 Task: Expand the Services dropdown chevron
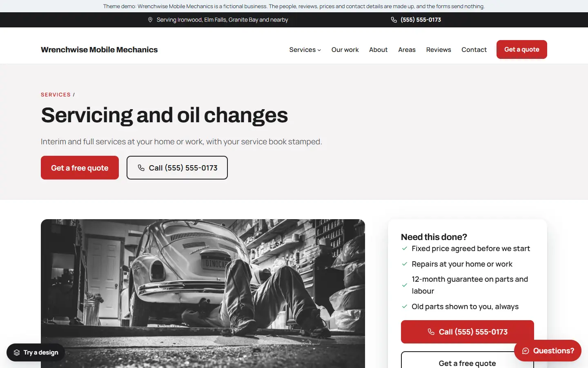click(x=319, y=50)
